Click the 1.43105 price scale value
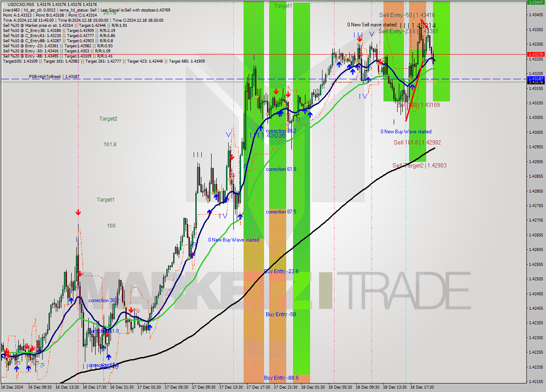The width and height of the screenshot is (546, 392). point(536,103)
